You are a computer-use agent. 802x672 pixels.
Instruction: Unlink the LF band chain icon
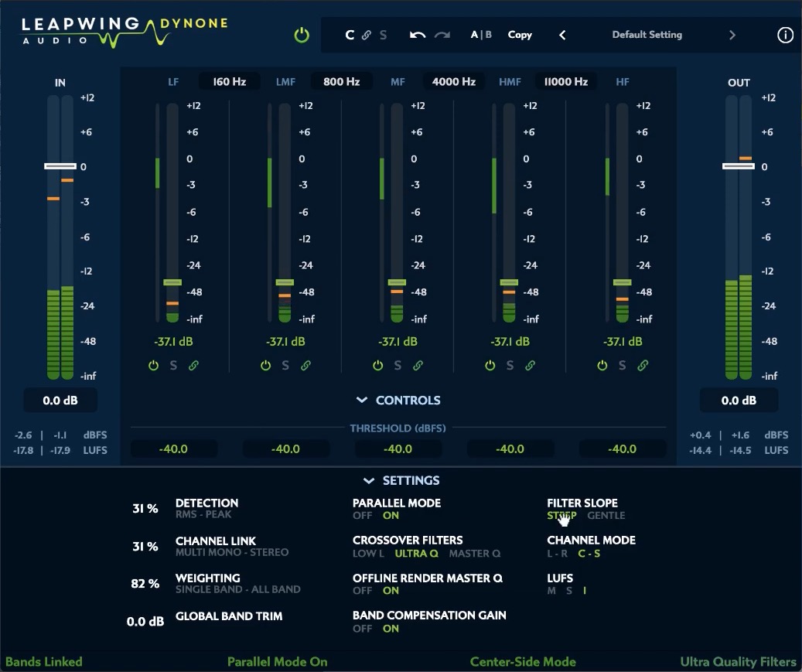pos(193,365)
